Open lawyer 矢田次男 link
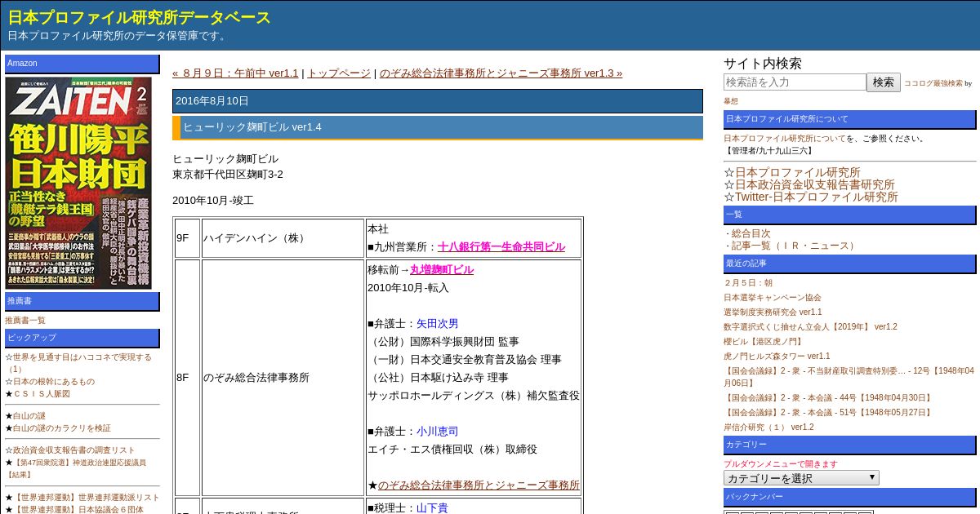Image resolution: width=980 pixels, height=514 pixels. [x=437, y=323]
